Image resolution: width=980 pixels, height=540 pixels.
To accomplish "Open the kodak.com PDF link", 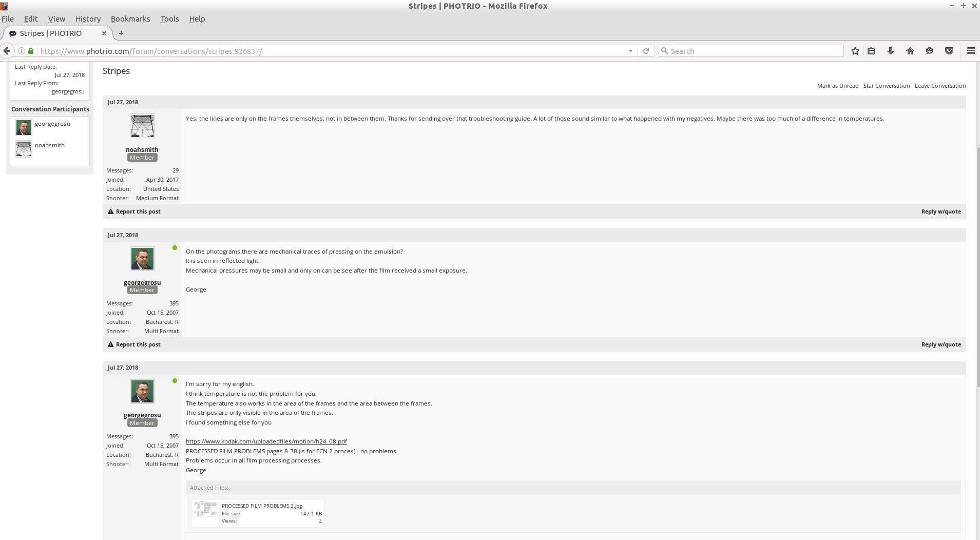I will tap(266, 441).
